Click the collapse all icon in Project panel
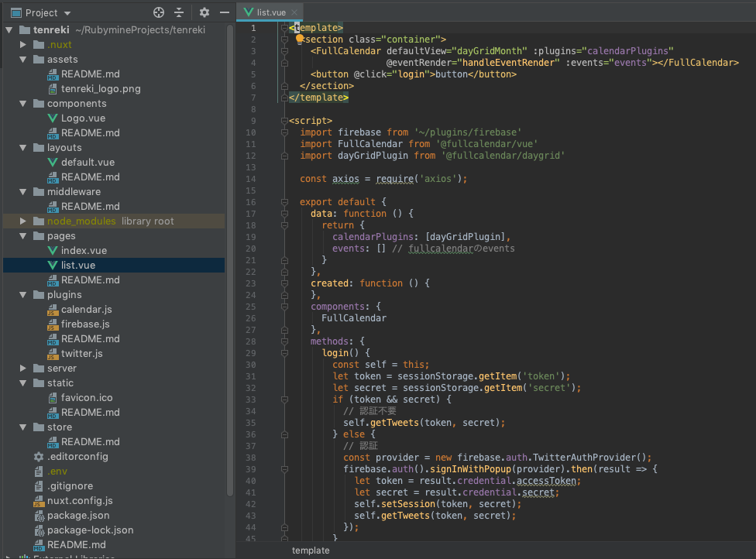Image resolution: width=756 pixels, height=559 pixels. [179, 12]
